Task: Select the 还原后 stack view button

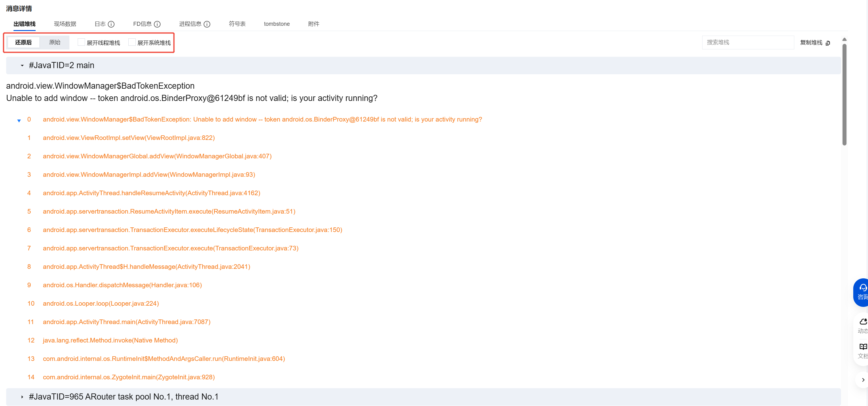Action: point(23,42)
